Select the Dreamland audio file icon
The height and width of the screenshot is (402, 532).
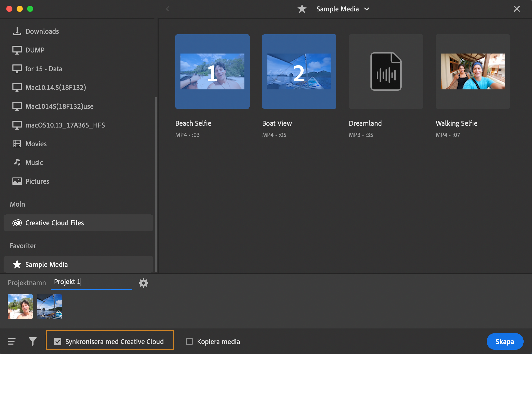point(386,71)
